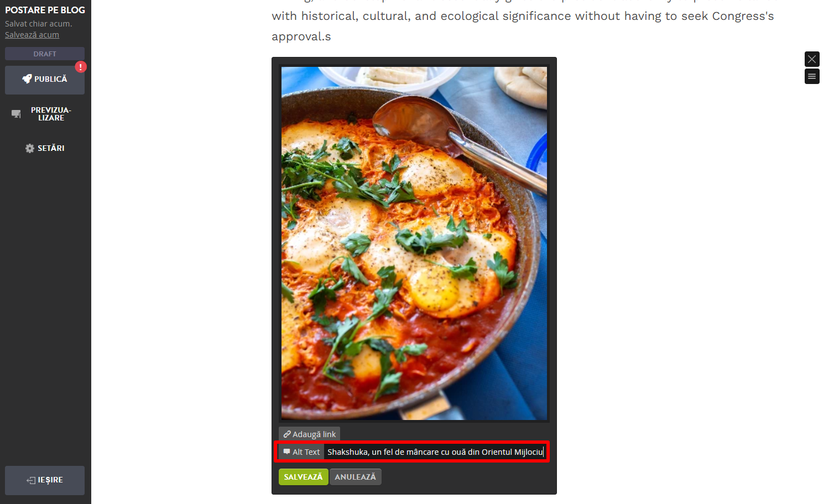Click the monitor icon beside PREVIZUALIZARE
834x504 pixels.
[16, 114]
